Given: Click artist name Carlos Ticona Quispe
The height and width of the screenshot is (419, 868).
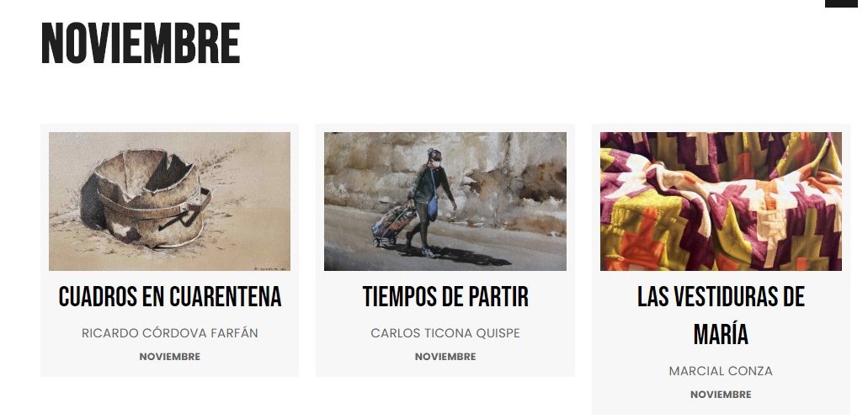Looking at the screenshot, I should pos(445,333).
